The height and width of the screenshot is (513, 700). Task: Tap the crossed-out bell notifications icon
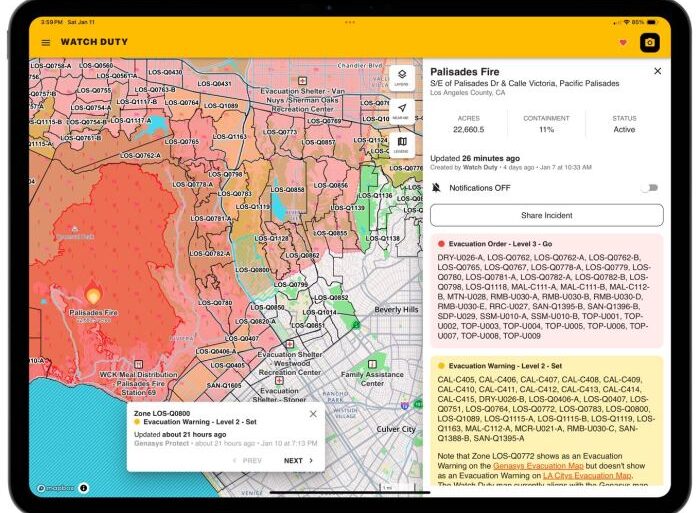coord(436,188)
